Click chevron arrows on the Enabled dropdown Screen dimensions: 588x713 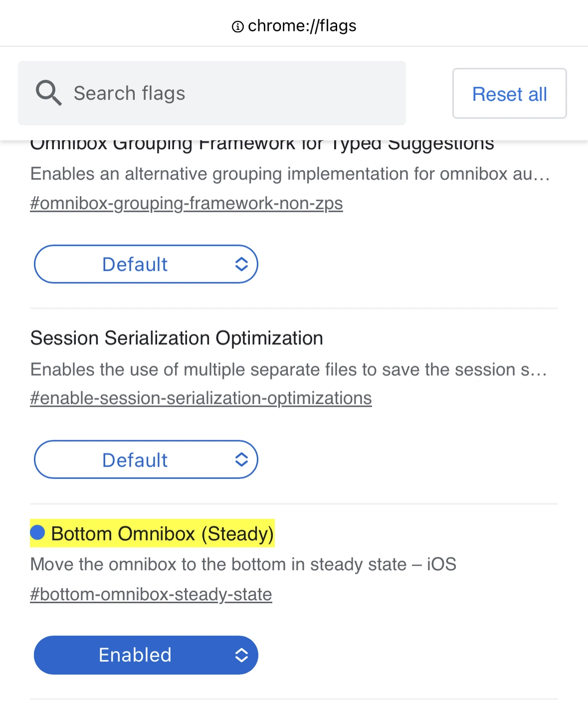click(x=241, y=655)
